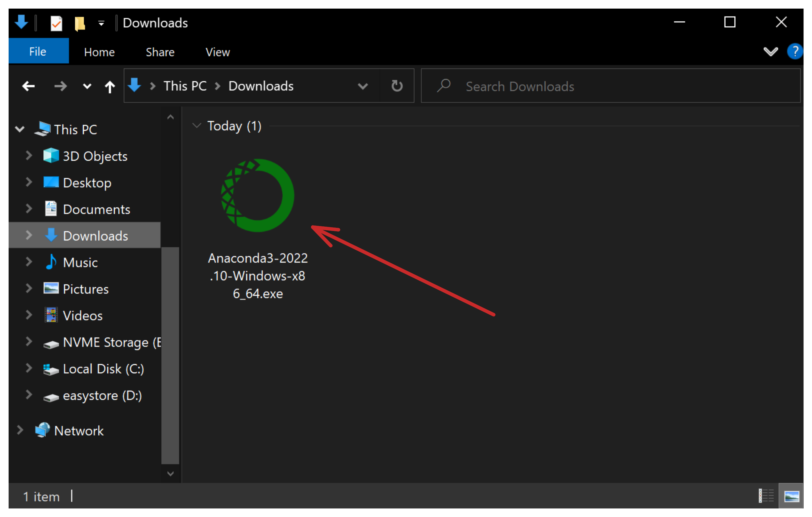This screenshot has height=517, width=812.
Task: Expand the Documents tree node
Action: coord(29,209)
